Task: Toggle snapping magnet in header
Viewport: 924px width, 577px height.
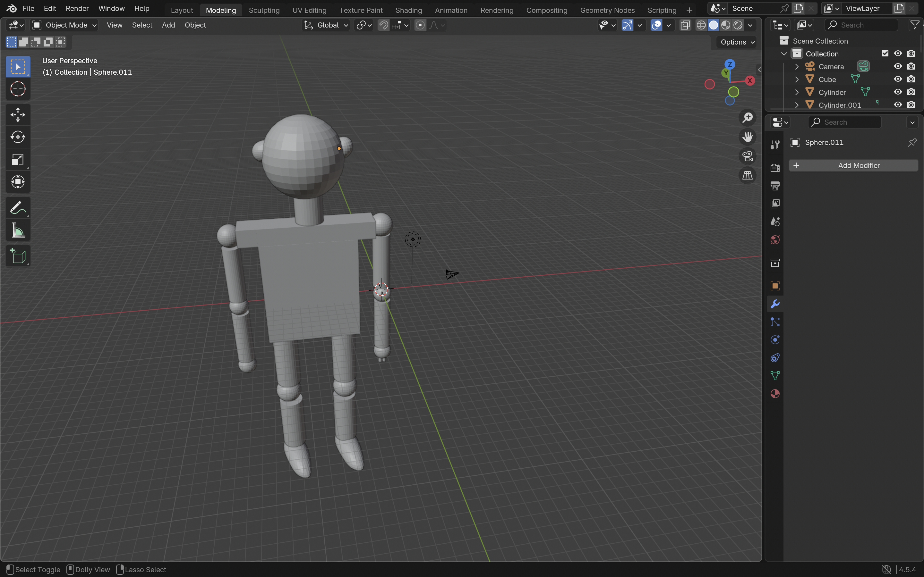Action: coord(383,25)
